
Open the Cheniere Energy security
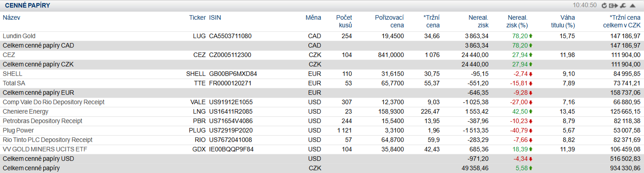click(26, 111)
